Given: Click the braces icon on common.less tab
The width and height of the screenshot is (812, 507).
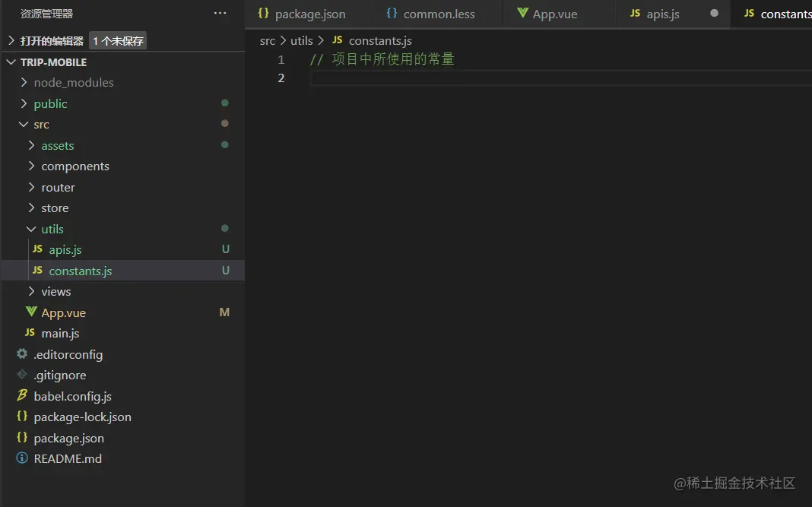Looking at the screenshot, I should click(x=392, y=13).
